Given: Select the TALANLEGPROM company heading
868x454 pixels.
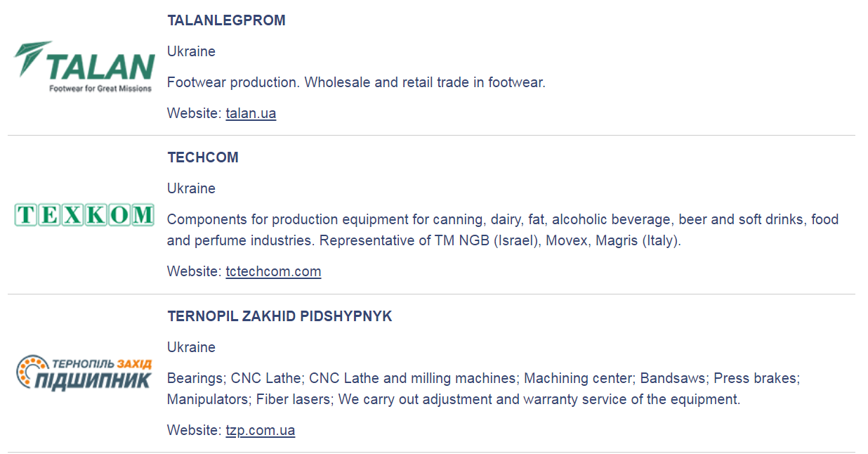Looking at the screenshot, I should pyautogui.click(x=226, y=20).
